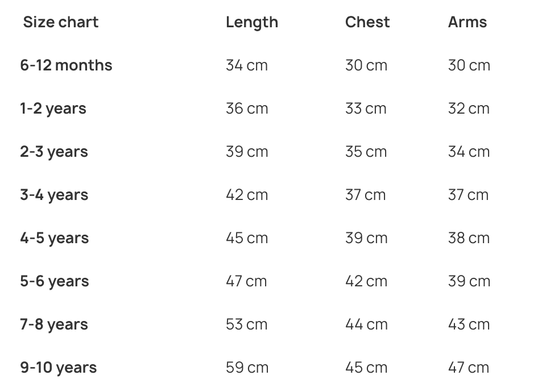
Task: Click the 59 cm length value
Action: pos(247,368)
